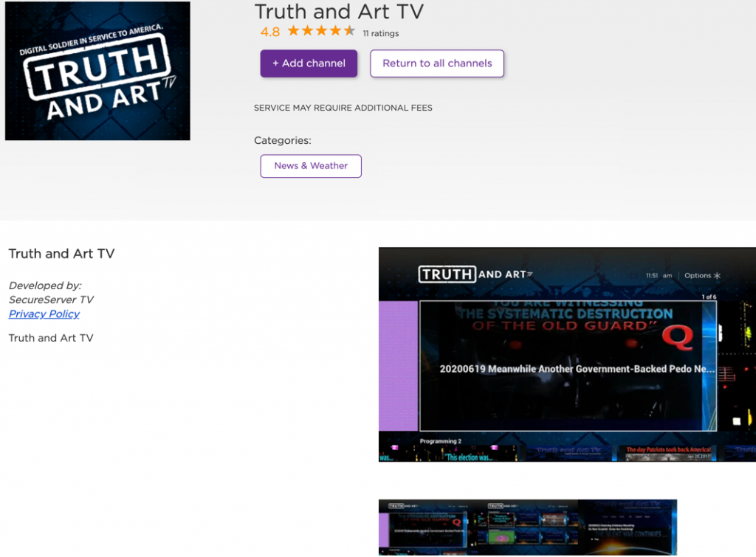Viewport: 756px width, 557px height.
Task: Click 'The day Patriots took back America' tile
Action: [x=668, y=452]
